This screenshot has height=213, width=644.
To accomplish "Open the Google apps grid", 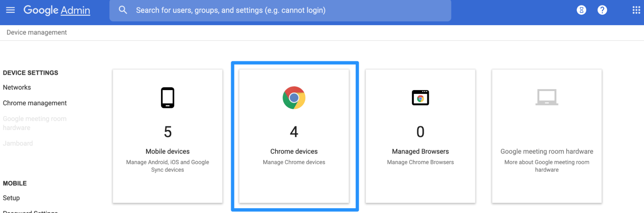I will pyautogui.click(x=636, y=10).
